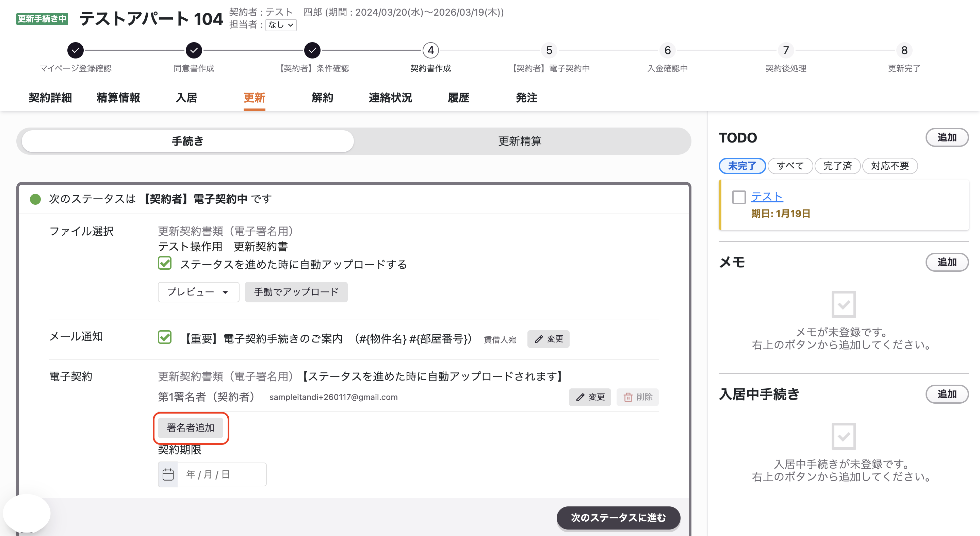The image size is (980, 536).
Task: Click step 8 更新完了
Action: [904, 50]
